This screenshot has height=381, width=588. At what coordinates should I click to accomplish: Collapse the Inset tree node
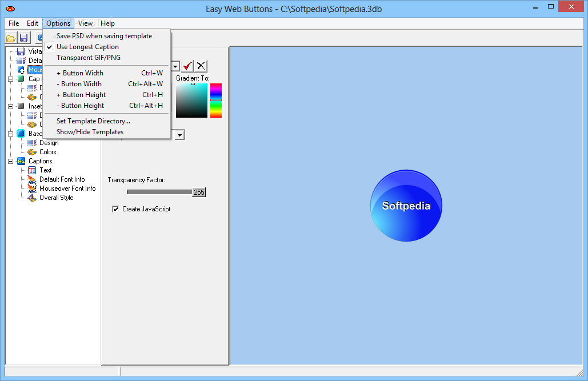[x=11, y=106]
